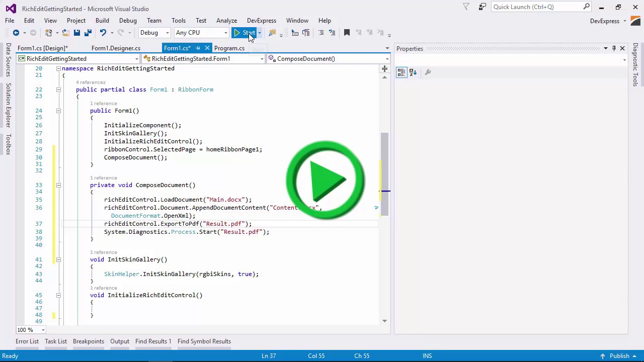The image size is (644, 362).
Task: Click the Find in Files toolbar icon
Action: click(272, 33)
